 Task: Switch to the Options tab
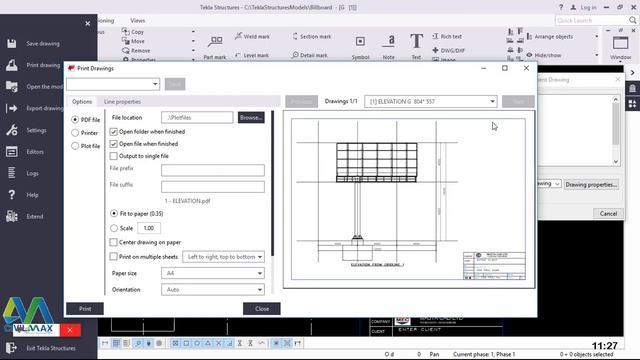[x=82, y=102]
